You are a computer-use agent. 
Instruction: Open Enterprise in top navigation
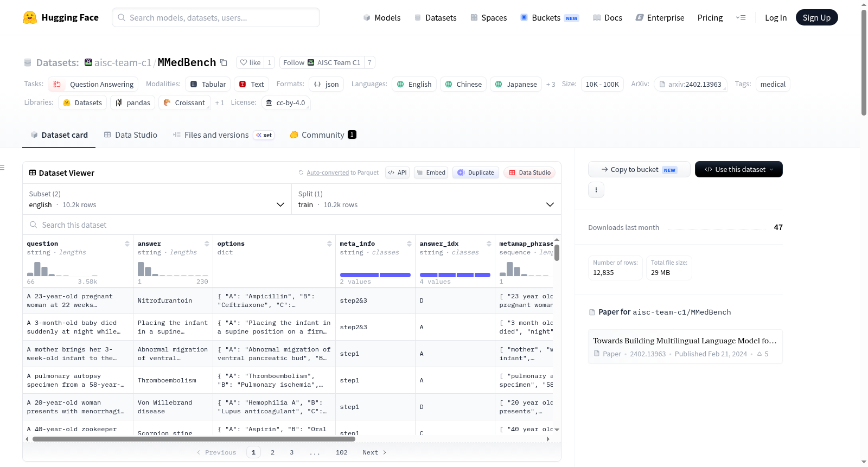click(x=660, y=17)
